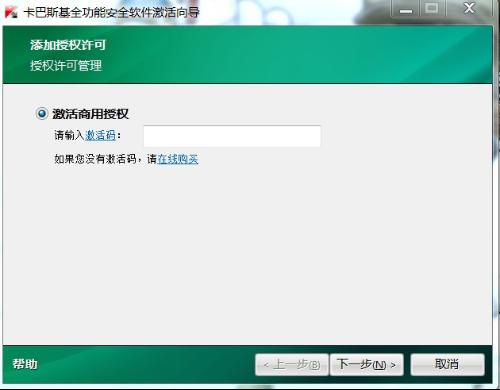The image size is (500, 390).
Task: Click the 激活商用授权 option label text
Action: tap(90, 114)
